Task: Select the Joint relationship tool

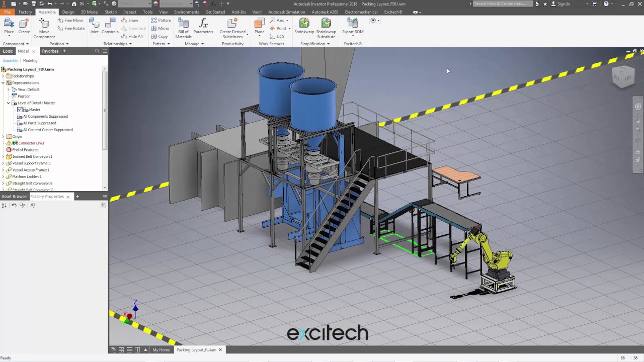Action: 94,26
